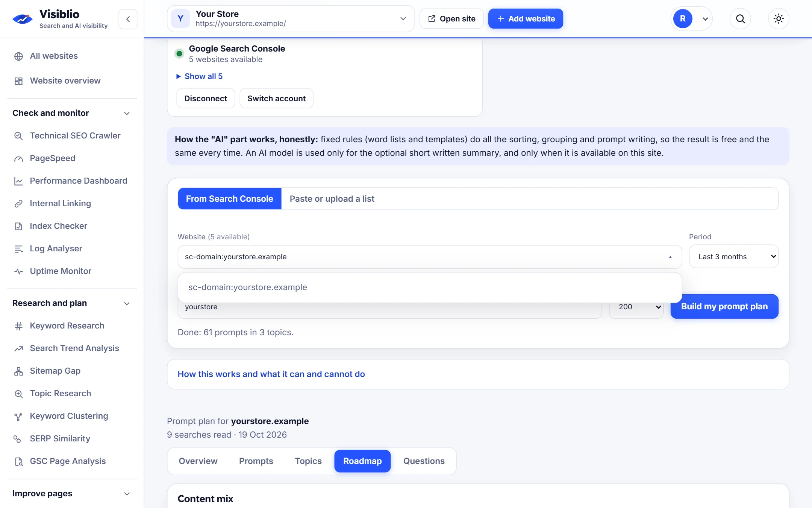
Task: Open the Period Last 3 months dropdown
Action: click(733, 257)
